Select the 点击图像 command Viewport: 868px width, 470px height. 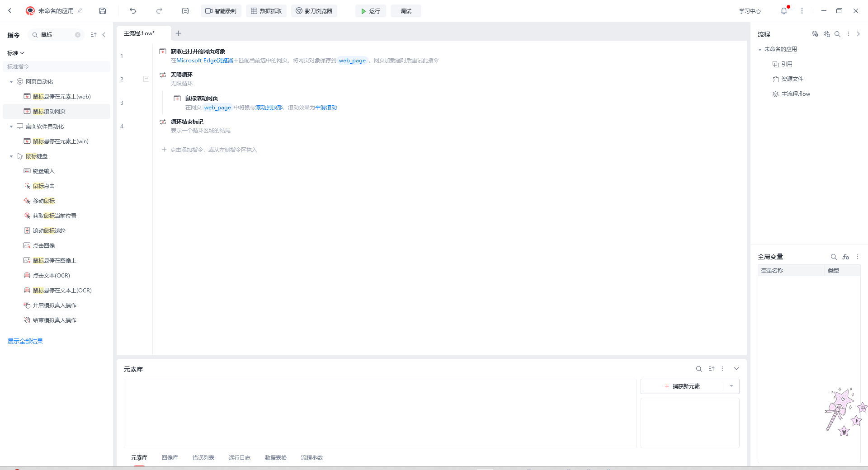coord(44,246)
